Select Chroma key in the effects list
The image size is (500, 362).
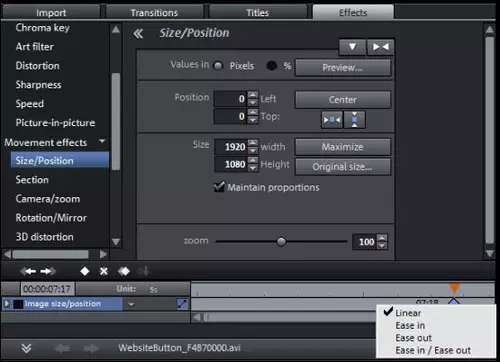pos(43,28)
